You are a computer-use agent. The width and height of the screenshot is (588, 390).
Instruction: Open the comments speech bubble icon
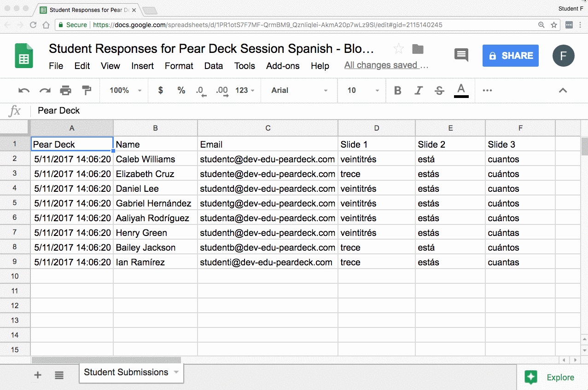(461, 55)
